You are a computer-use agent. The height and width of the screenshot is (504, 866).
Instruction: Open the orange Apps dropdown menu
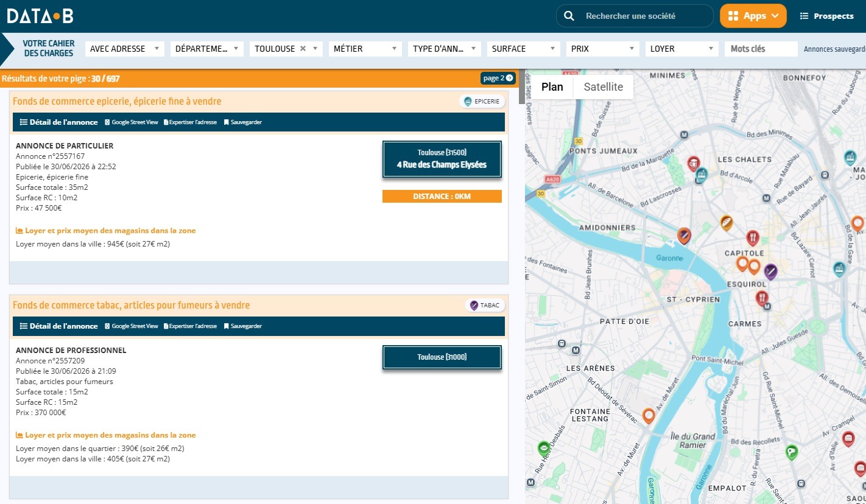[753, 16]
